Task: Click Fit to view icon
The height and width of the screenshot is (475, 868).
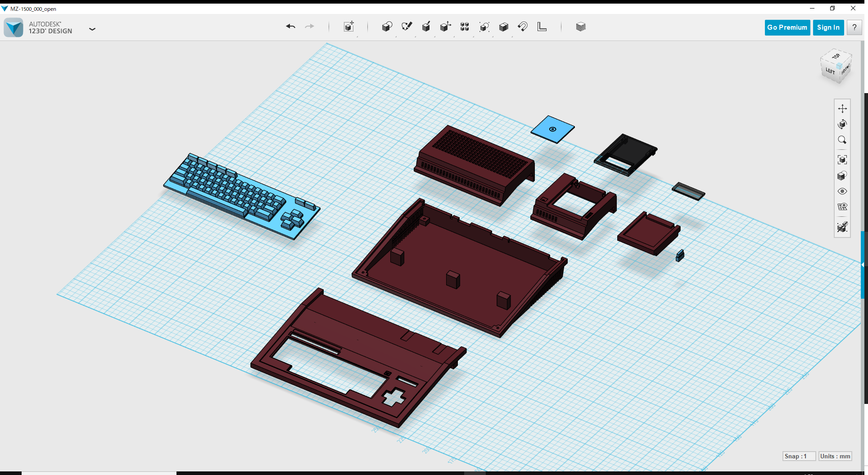Action: click(842, 160)
